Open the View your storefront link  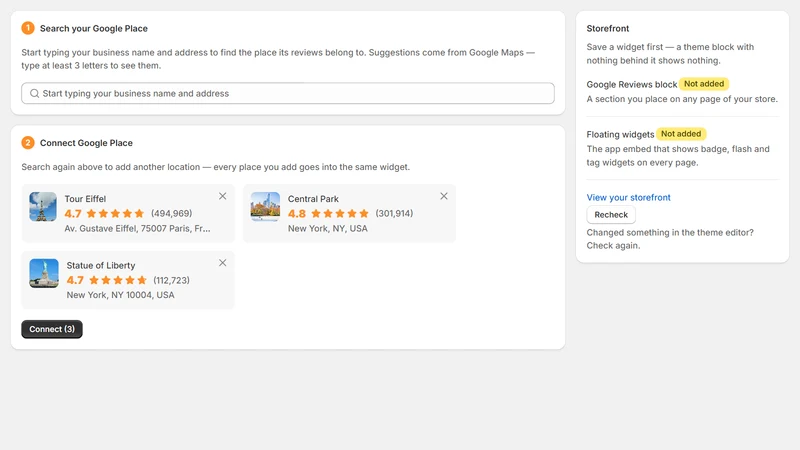(628, 197)
